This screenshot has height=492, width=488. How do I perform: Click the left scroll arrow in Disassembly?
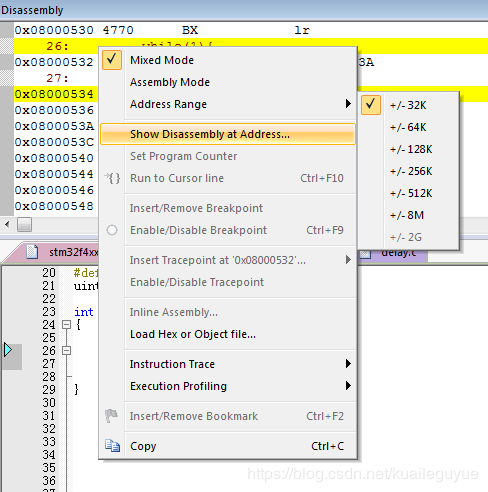7,224
